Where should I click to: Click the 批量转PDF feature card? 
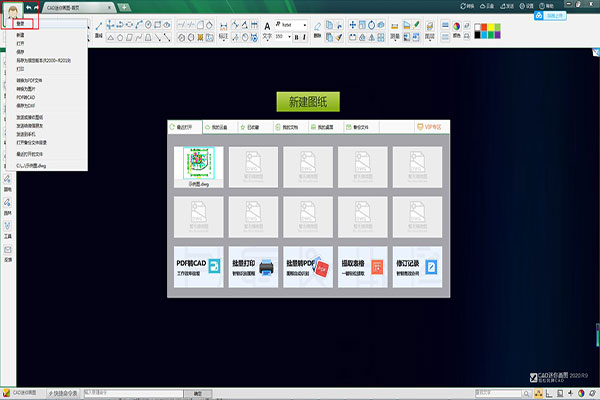308,267
